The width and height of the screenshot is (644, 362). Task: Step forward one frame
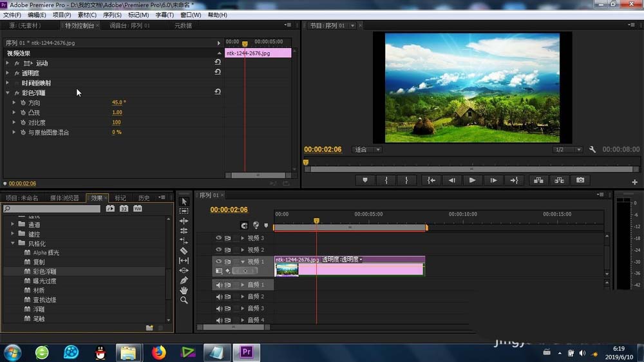[493, 180]
